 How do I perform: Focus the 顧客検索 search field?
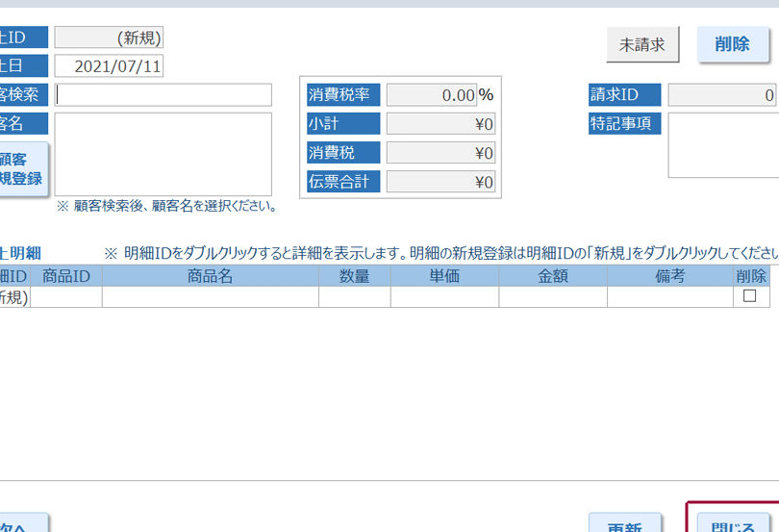pos(163,94)
